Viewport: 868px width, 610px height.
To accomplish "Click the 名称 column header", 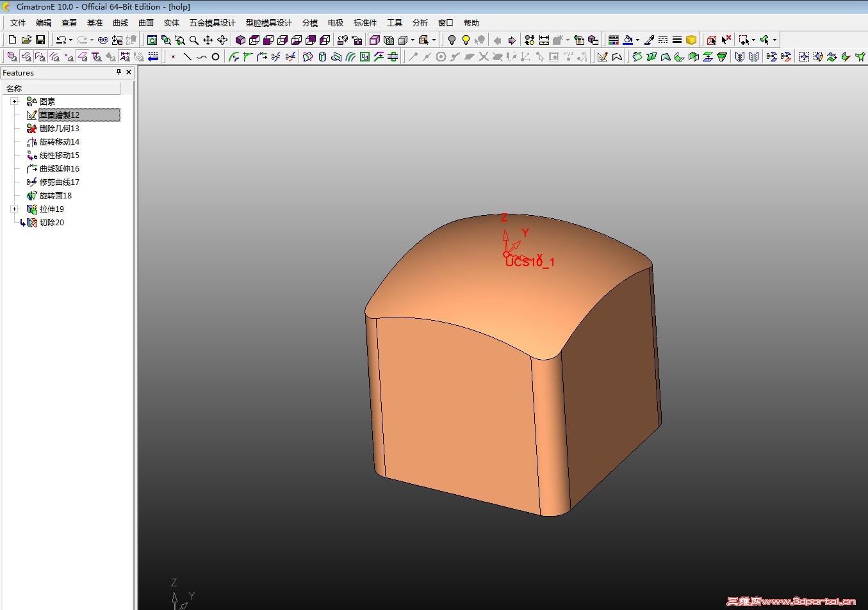I will click(61, 88).
